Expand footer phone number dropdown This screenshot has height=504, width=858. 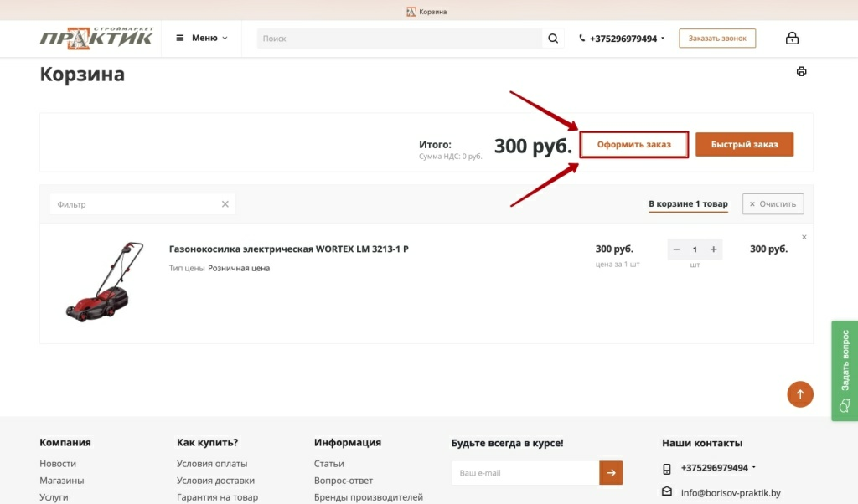754,468
